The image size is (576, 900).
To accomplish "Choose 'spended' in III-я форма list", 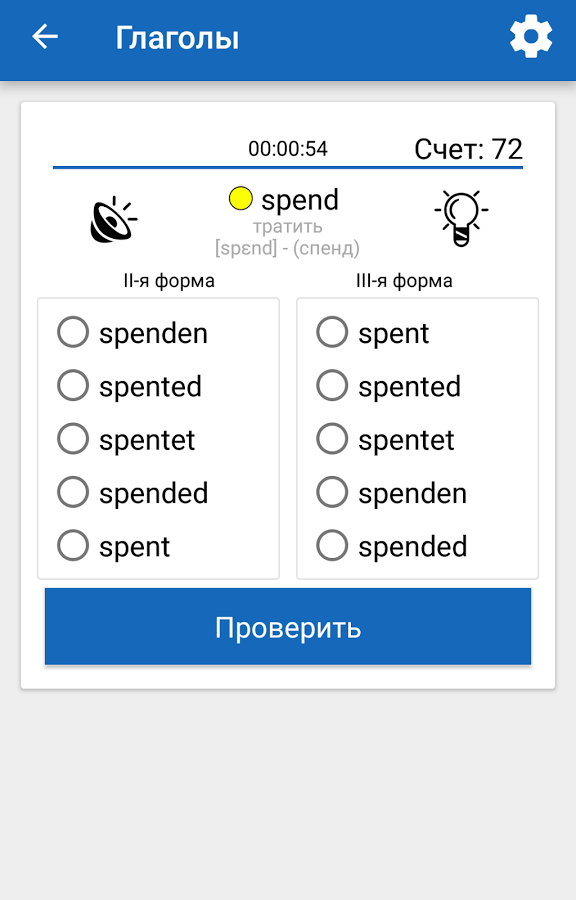I will coord(392,546).
